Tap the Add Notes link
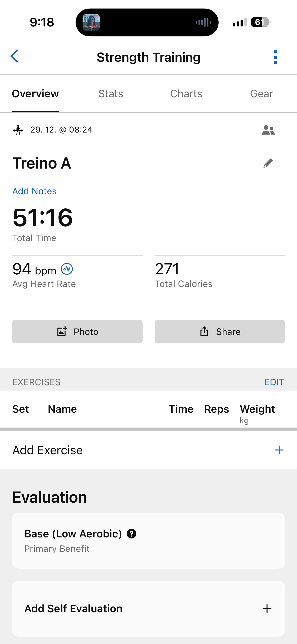Image resolution: width=297 pixels, height=644 pixels. [35, 191]
